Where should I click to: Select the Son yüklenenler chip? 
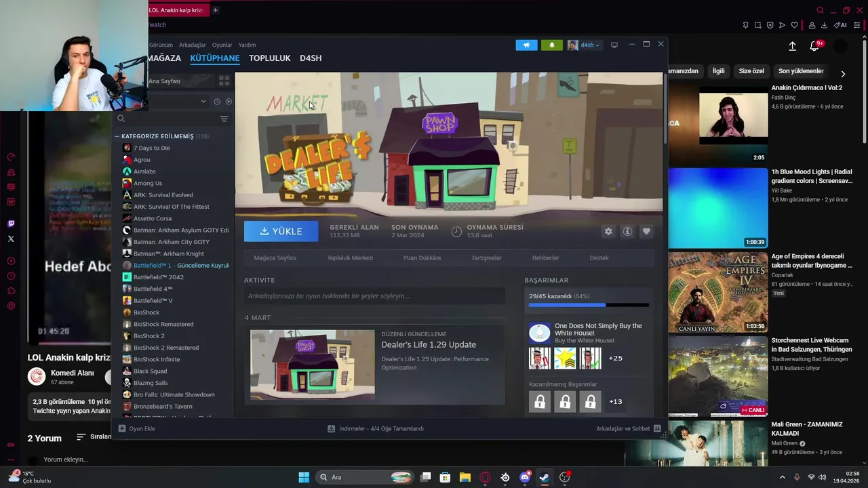[801, 70]
